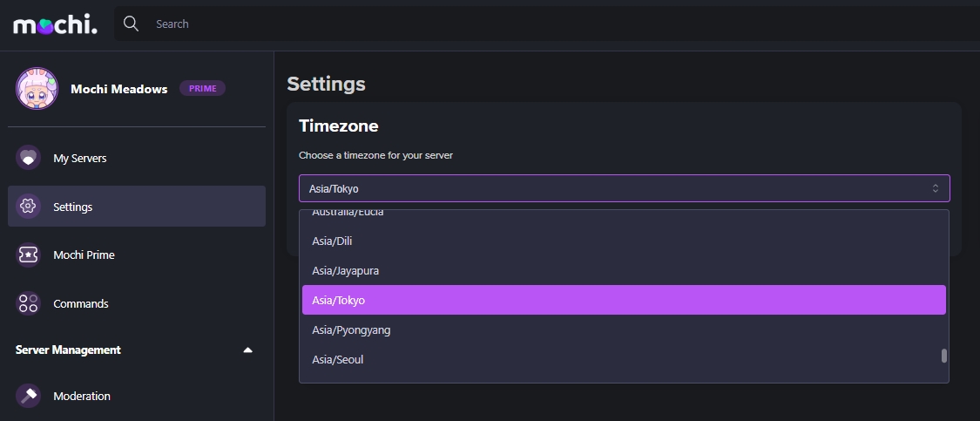This screenshot has width=980, height=421.
Task: Click the My Servers sidebar icon
Action: 28,159
